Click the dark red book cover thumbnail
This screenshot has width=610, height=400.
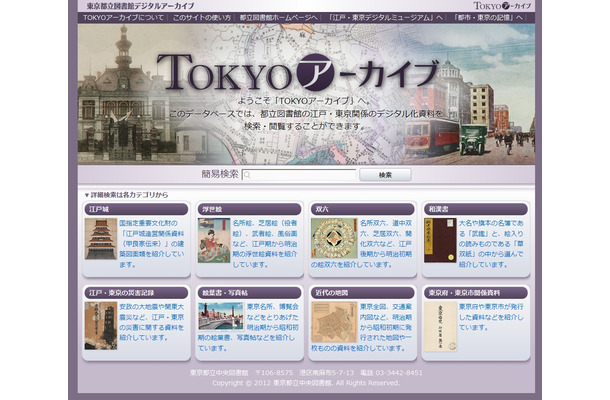440,240
